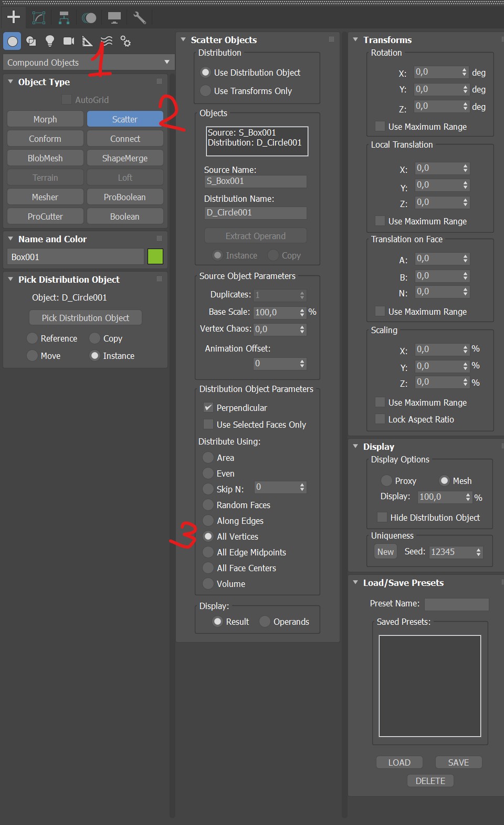The width and height of the screenshot is (504, 825).
Task: Collapse the Scatter Objects rollout
Action: (183, 40)
